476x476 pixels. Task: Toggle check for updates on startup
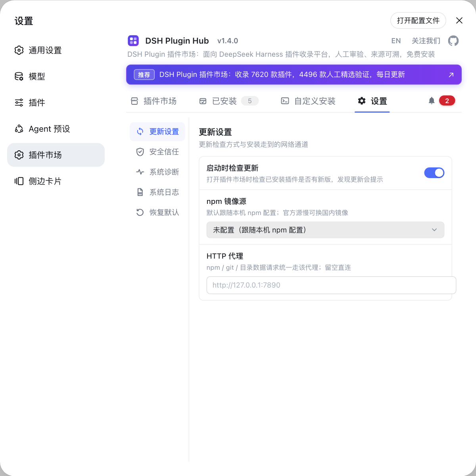tap(434, 173)
